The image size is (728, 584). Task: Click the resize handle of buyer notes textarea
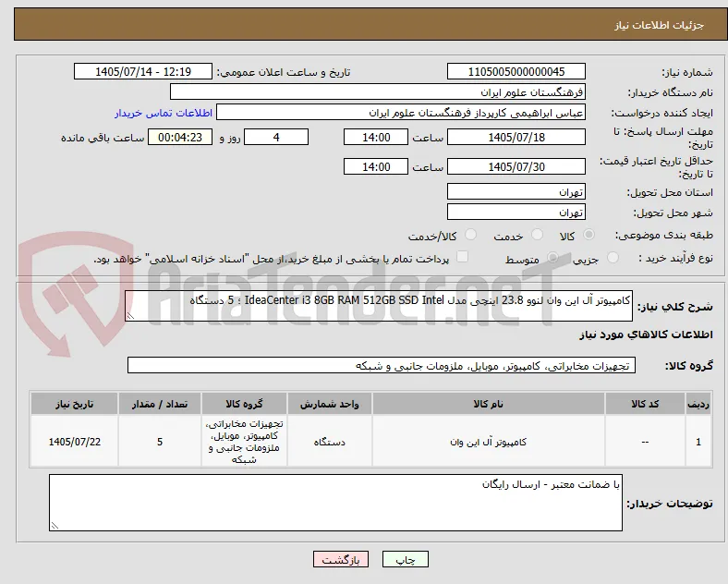[x=55, y=526]
